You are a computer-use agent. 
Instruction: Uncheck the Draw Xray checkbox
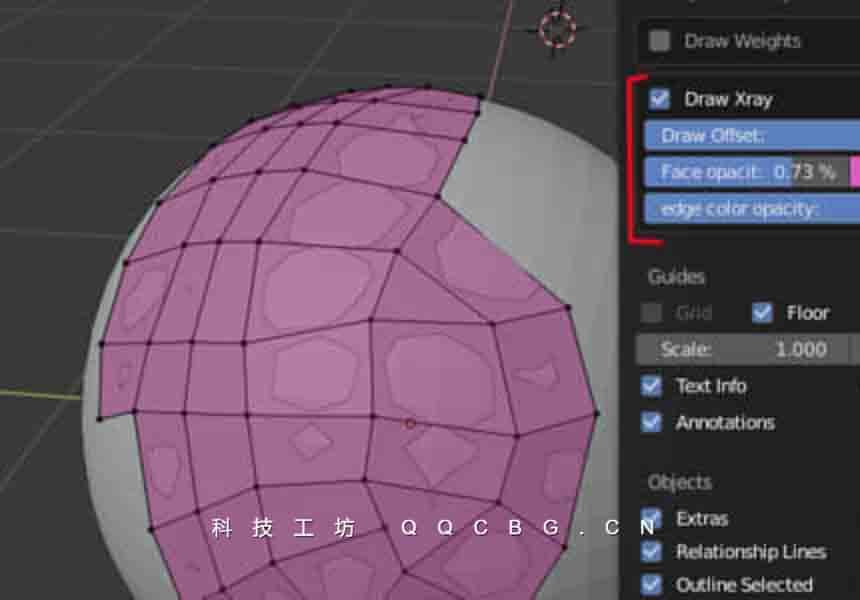click(x=659, y=99)
